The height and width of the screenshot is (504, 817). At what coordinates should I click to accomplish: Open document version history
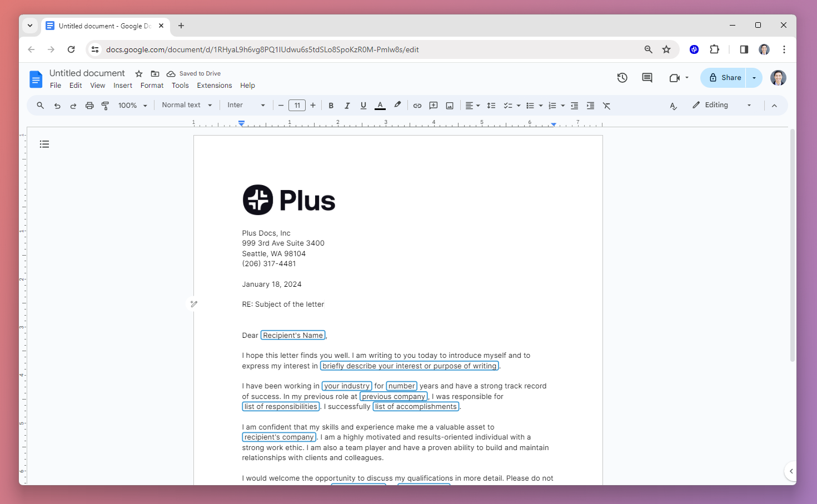pyautogui.click(x=622, y=78)
